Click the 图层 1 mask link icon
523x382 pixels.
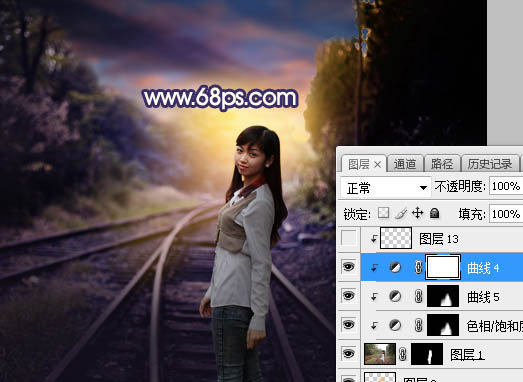[403, 354]
